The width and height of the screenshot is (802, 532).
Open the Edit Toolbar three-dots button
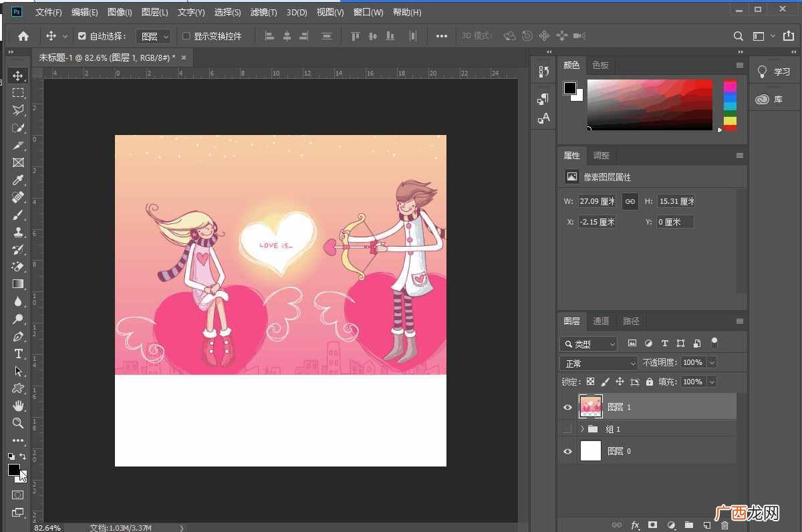(x=18, y=440)
